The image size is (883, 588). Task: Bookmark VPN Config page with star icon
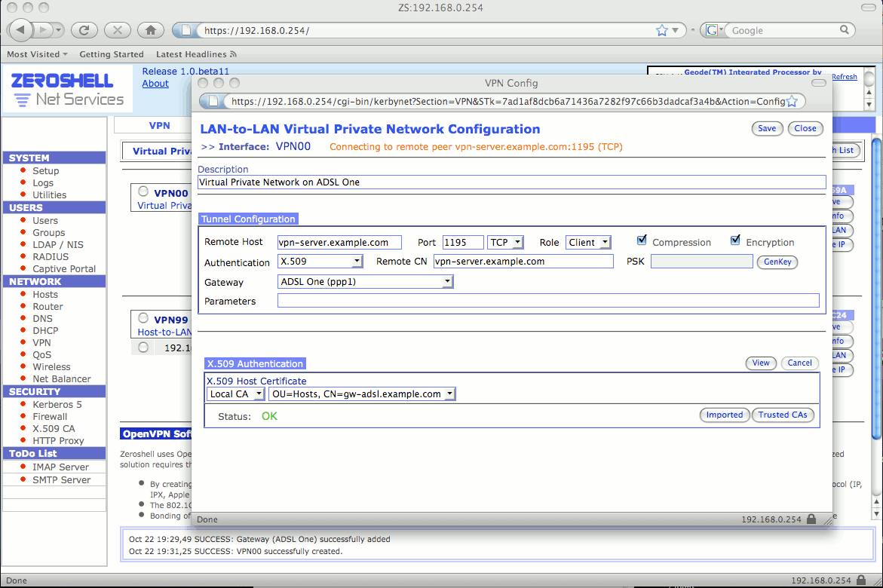(x=792, y=101)
